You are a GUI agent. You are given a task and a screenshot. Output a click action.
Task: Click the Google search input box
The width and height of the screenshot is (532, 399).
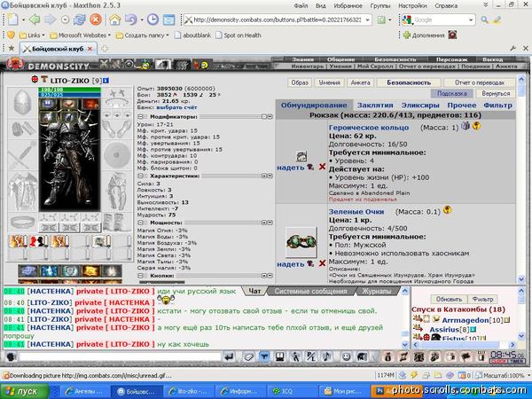tap(440, 20)
